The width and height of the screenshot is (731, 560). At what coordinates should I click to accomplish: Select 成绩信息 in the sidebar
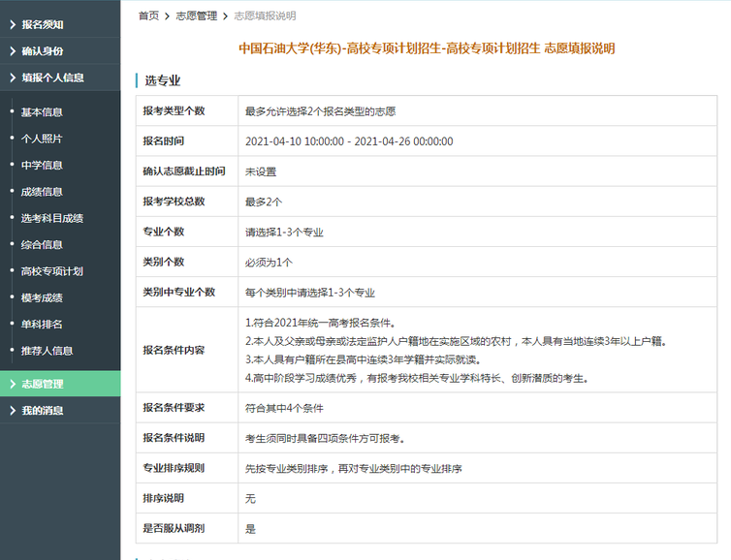[42, 192]
